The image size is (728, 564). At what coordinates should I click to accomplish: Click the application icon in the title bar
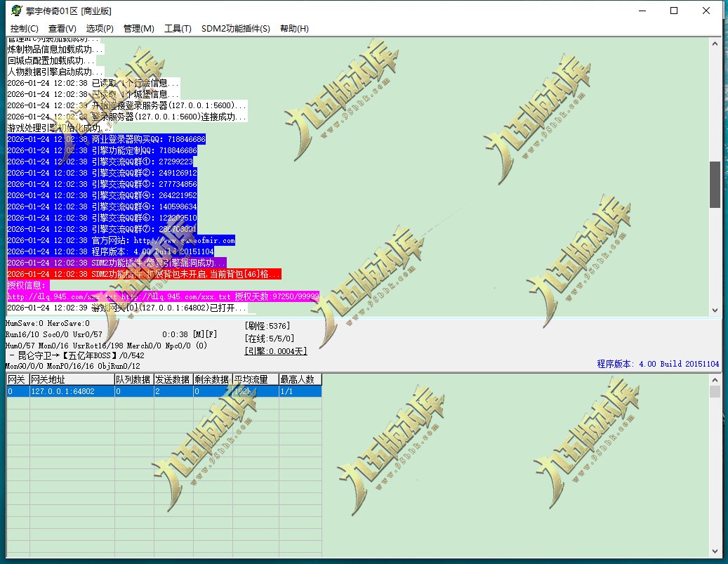click(16, 11)
